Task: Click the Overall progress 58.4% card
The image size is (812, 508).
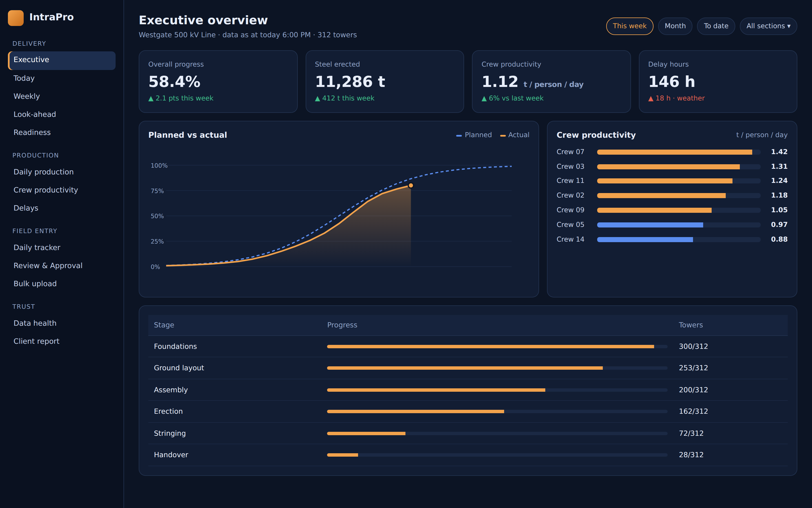Action: click(x=218, y=82)
